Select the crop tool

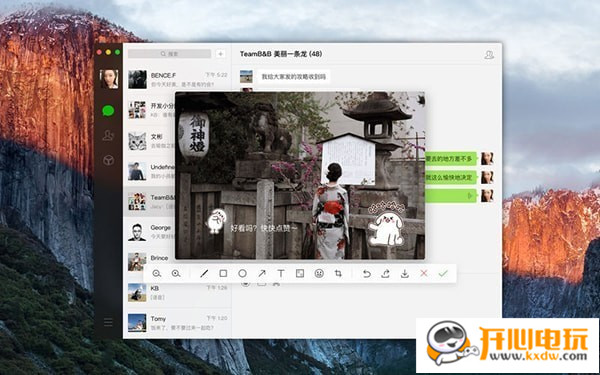(338, 274)
